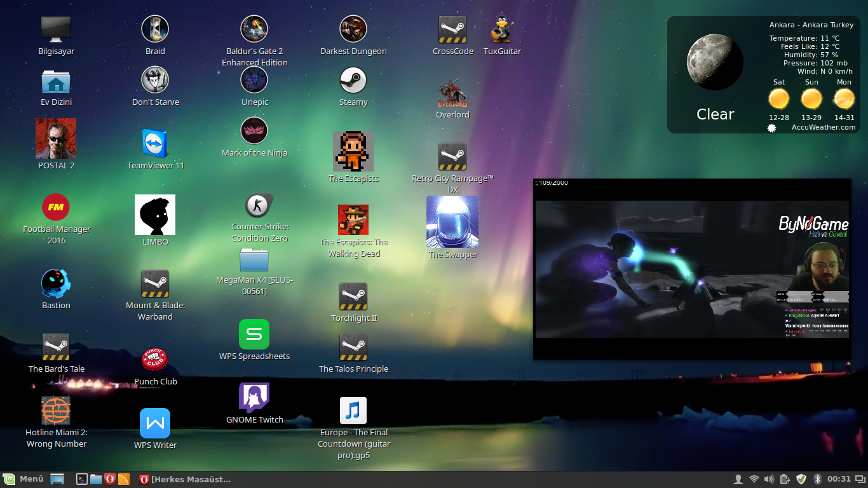
Task: Launch Opera from the panel launcher
Action: (x=110, y=479)
